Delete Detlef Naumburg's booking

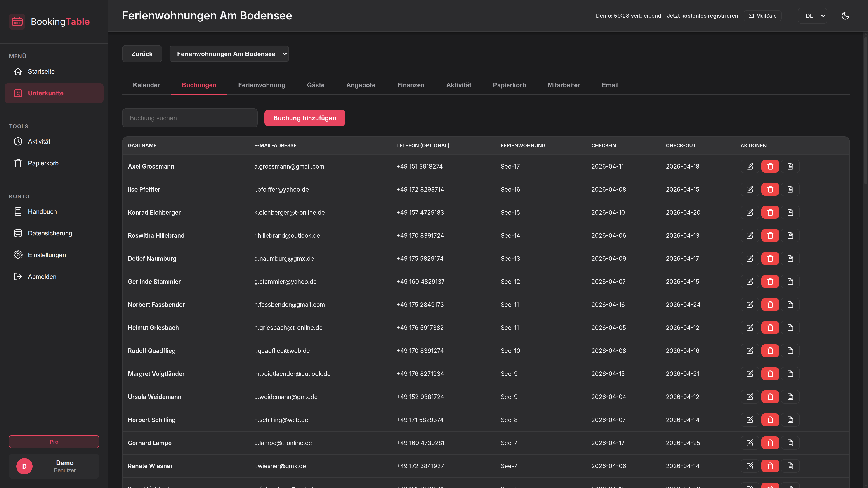(x=770, y=259)
